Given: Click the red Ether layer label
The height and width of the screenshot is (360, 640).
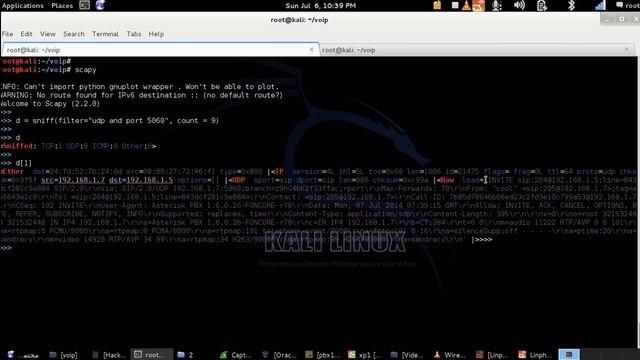Looking at the screenshot, I should coord(13,171).
